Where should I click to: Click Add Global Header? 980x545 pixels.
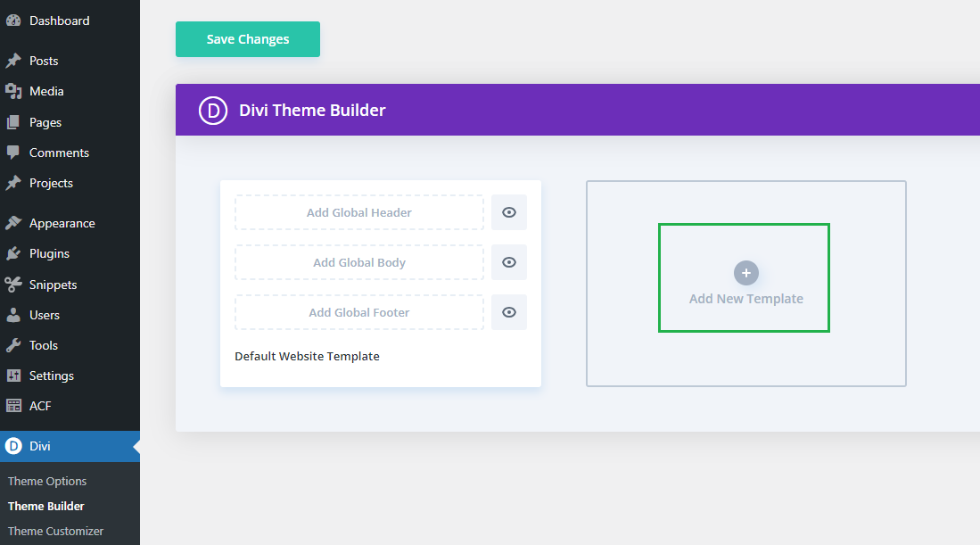[x=359, y=212]
